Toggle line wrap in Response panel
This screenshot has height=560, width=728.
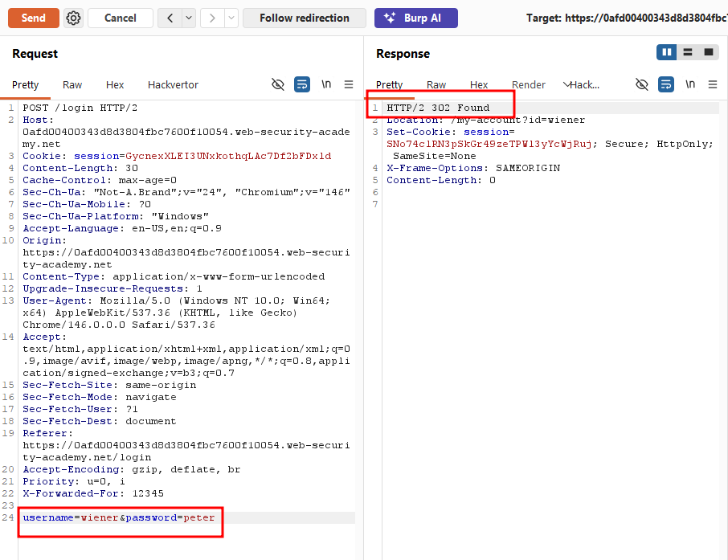[x=666, y=84]
